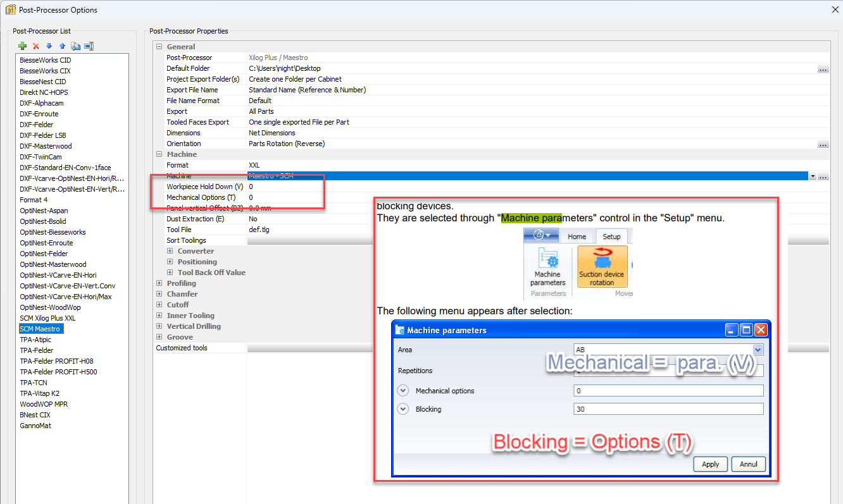This screenshot has width=843, height=504.
Task: Expand the Vertical Drilling section
Action: point(159,326)
